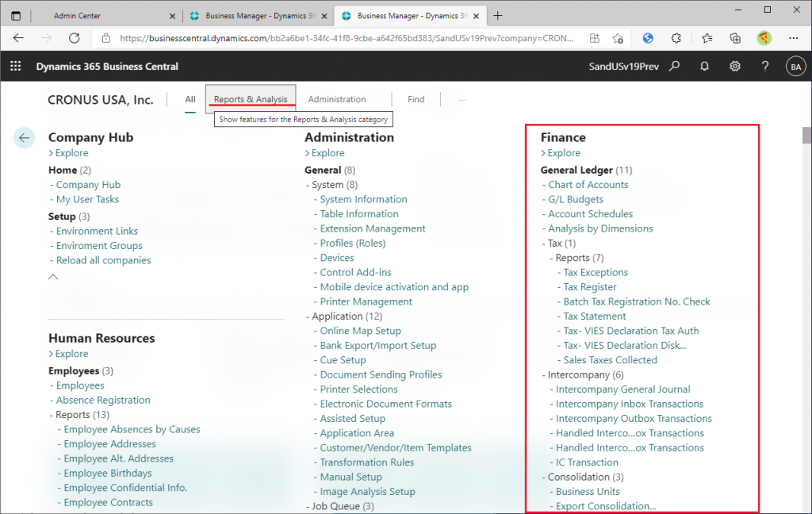This screenshot has width=812, height=514.
Task: Click the blue globe extension icon
Action: coord(648,38)
